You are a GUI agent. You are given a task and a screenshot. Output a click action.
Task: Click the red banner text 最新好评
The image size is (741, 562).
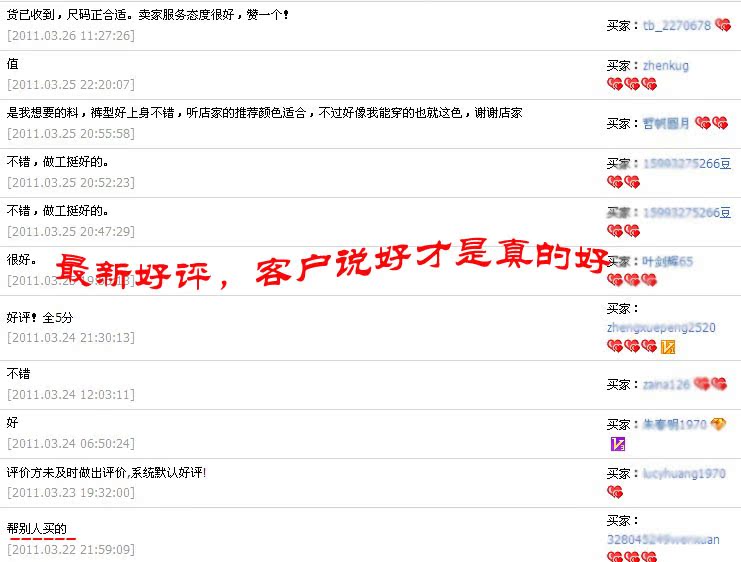133,273
